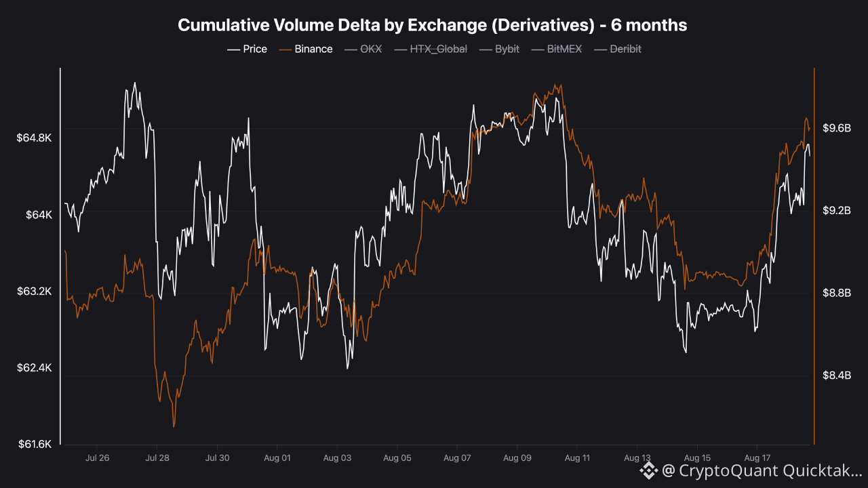Show the Bybit series via the legend

coord(499,49)
